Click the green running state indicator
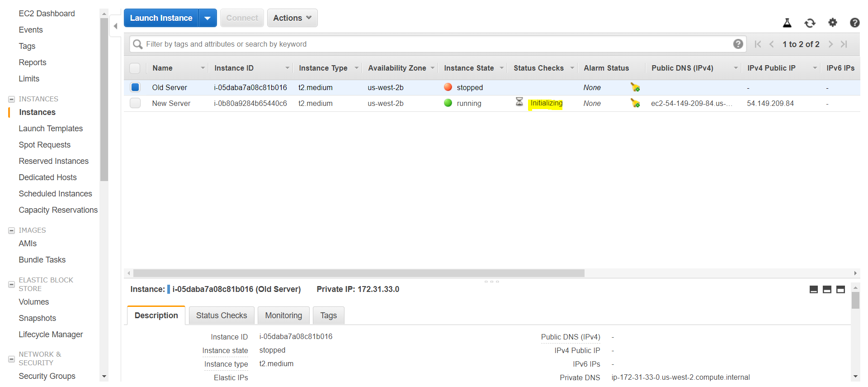This screenshot has height=387, width=868. (448, 103)
